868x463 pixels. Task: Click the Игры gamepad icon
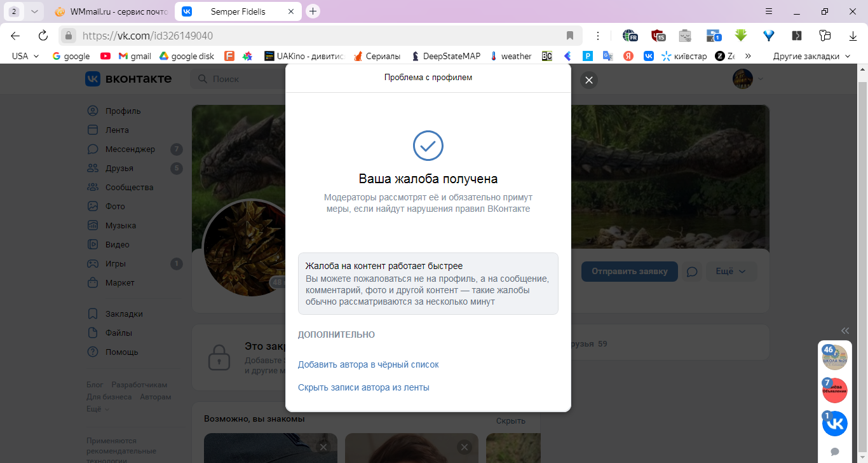(93, 263)
